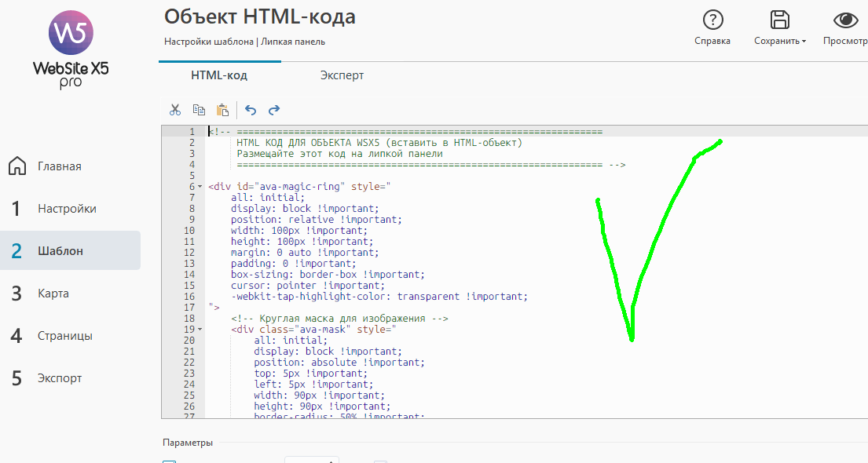The height and width of the screenshot is (463, 868).
Task: Open Справка help icon
Action: pyautogui.click(x=712, y=20)
